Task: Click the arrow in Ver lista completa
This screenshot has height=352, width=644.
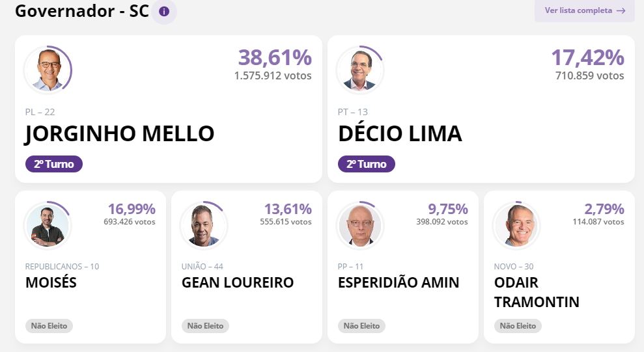Action: click(621, 10)
